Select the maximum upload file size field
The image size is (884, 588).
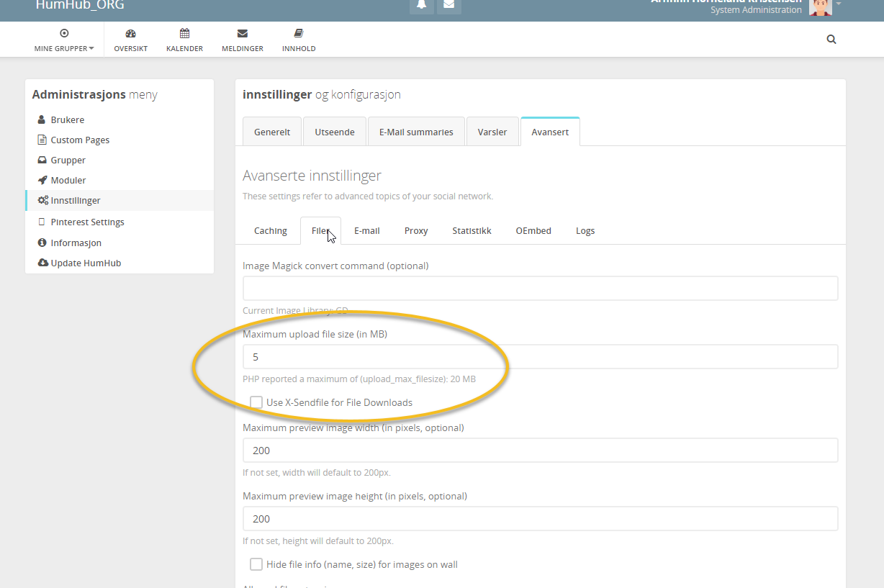click(540, 356)
